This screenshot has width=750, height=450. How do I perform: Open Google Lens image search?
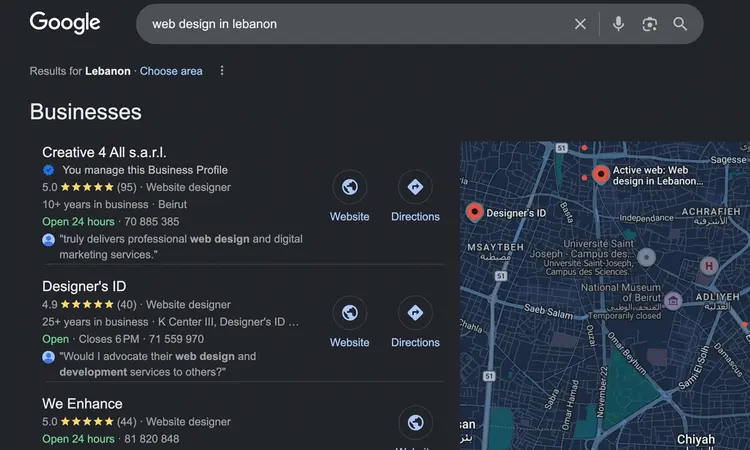(x=650, y=24)
